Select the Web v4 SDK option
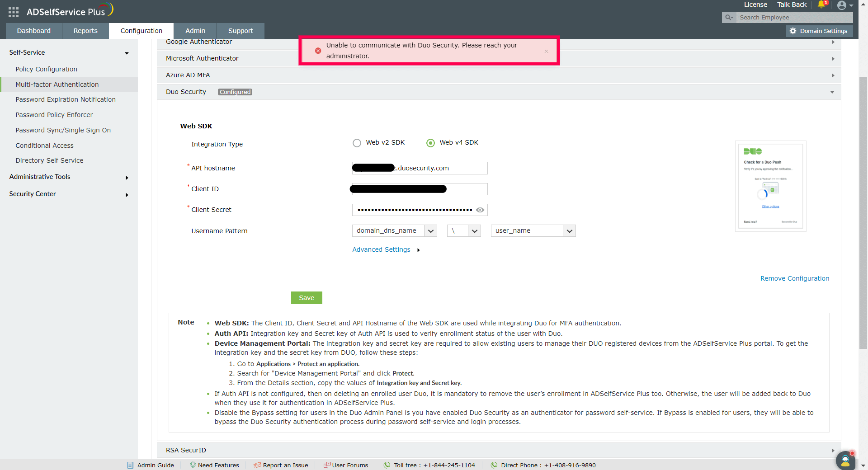 [x=430, y=143]
